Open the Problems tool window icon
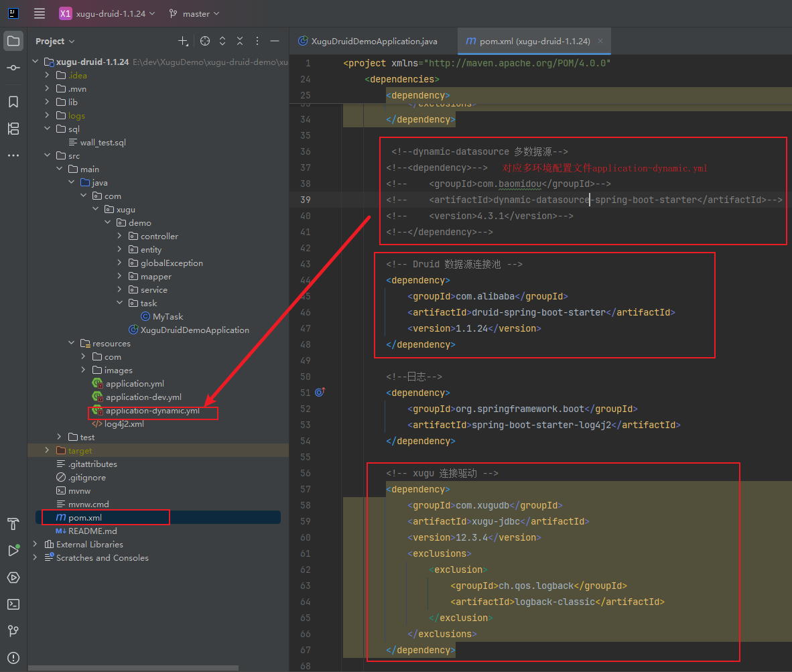792x672 pixels. point(13,657)
